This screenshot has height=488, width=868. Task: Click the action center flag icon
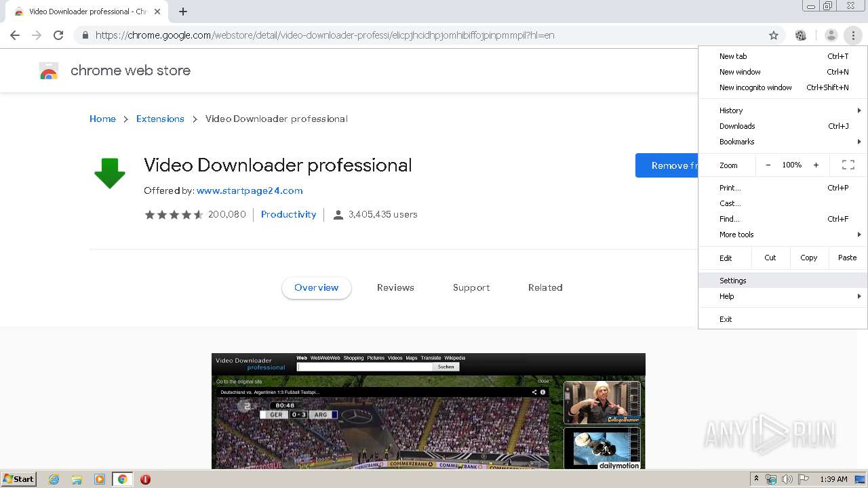click(x=804, y=479)
